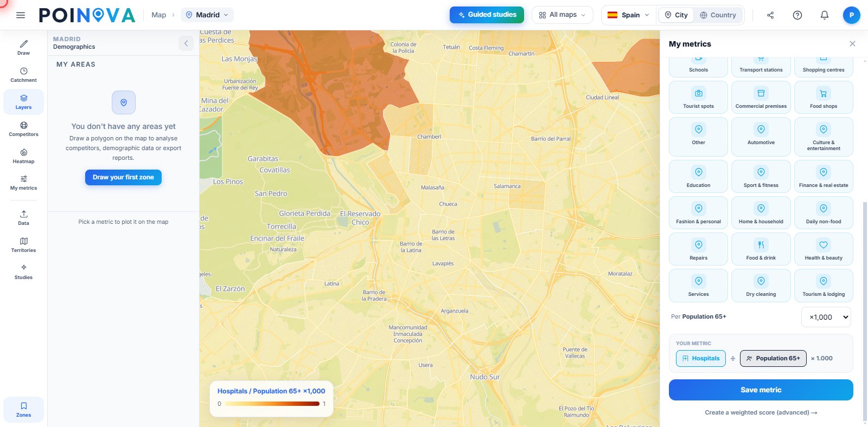Click the My metrics panel scrollbar

865,312
